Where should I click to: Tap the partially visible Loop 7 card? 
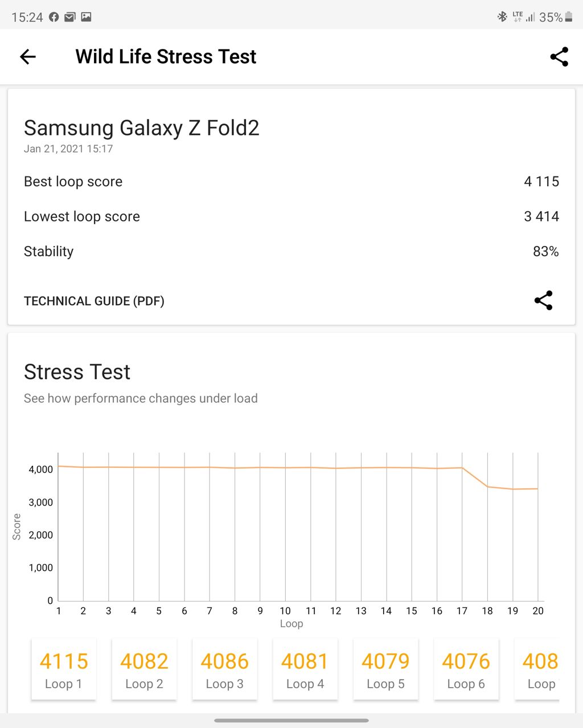pyautogui.click(x=538, y=669)
